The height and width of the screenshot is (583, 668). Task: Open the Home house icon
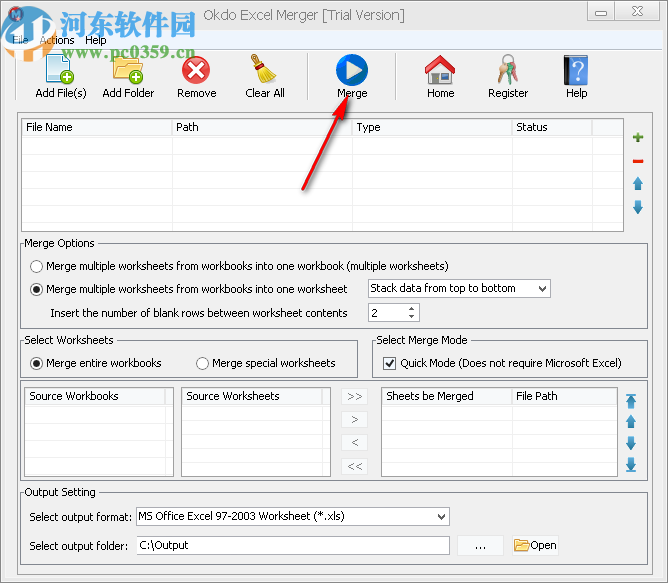[440, 69]
